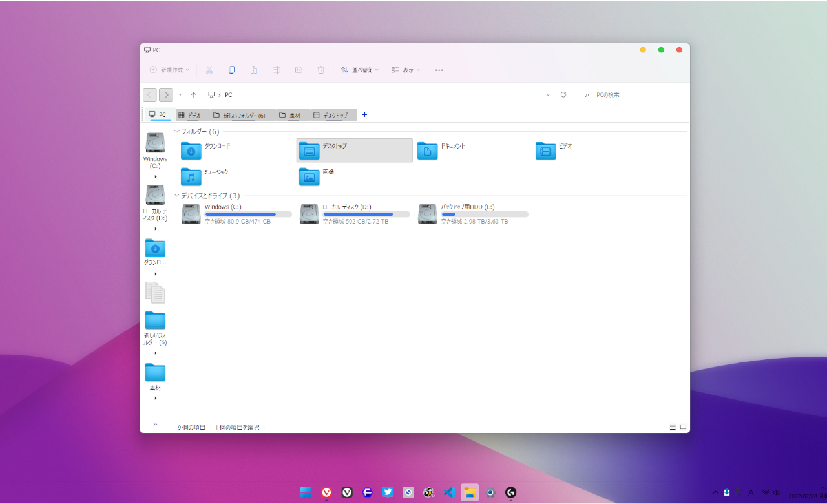Click the 9 個の項目 status text
This screenshot has height=504, width=827.
click(192, 428)
